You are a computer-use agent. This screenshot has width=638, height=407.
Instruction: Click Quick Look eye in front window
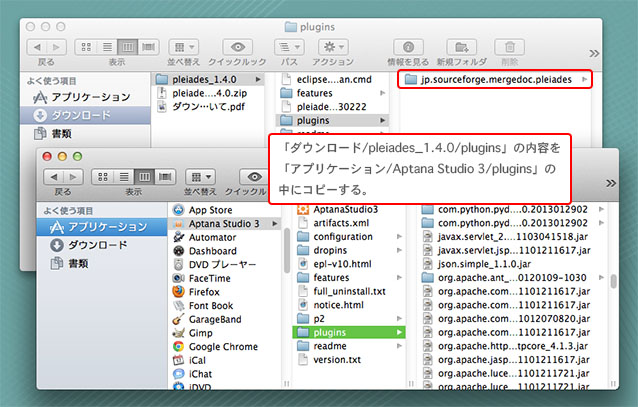254,177
